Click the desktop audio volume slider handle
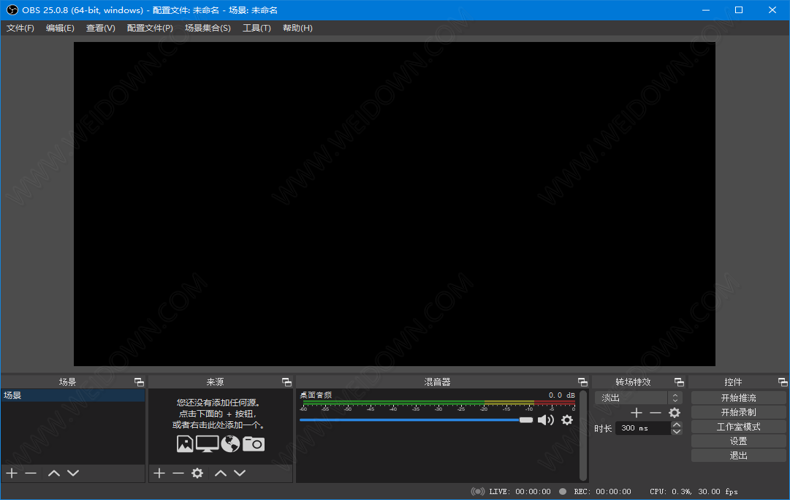790x500 pixels. click(526, 420)
